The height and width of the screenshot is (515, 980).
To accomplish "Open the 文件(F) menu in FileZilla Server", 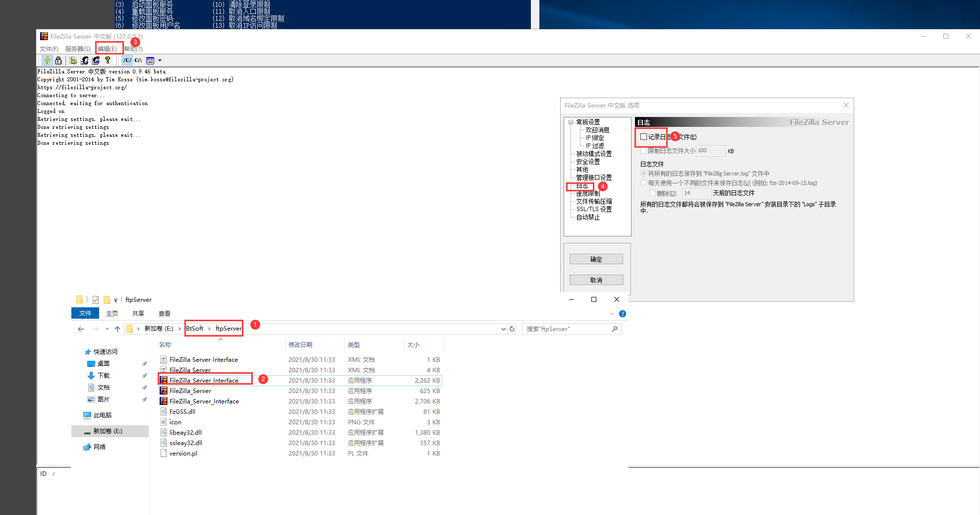I will (49, 49).
